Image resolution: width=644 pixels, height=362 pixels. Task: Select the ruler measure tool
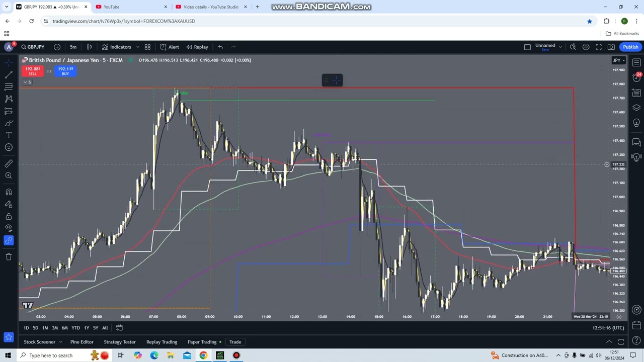(x=9, y=163)
